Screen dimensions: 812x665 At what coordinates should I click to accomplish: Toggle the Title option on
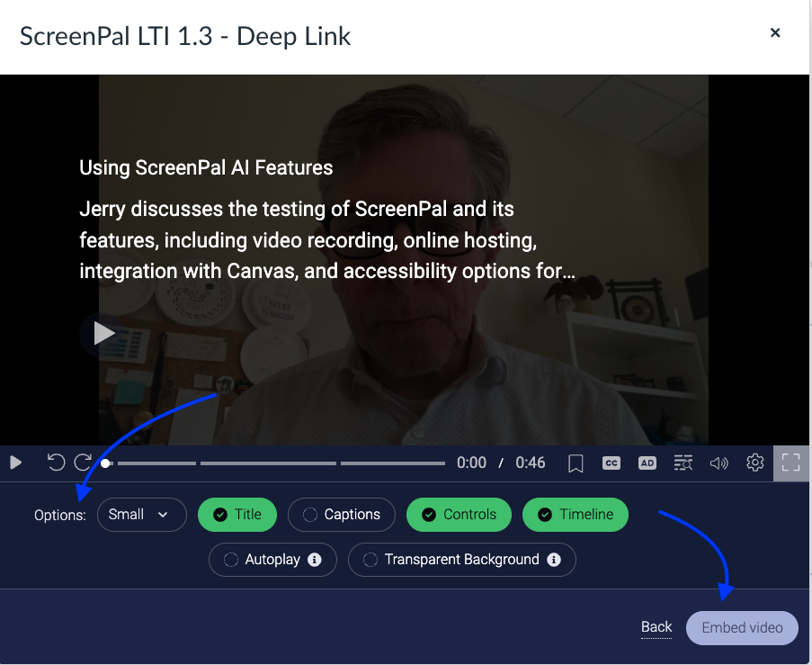point(236,515)
